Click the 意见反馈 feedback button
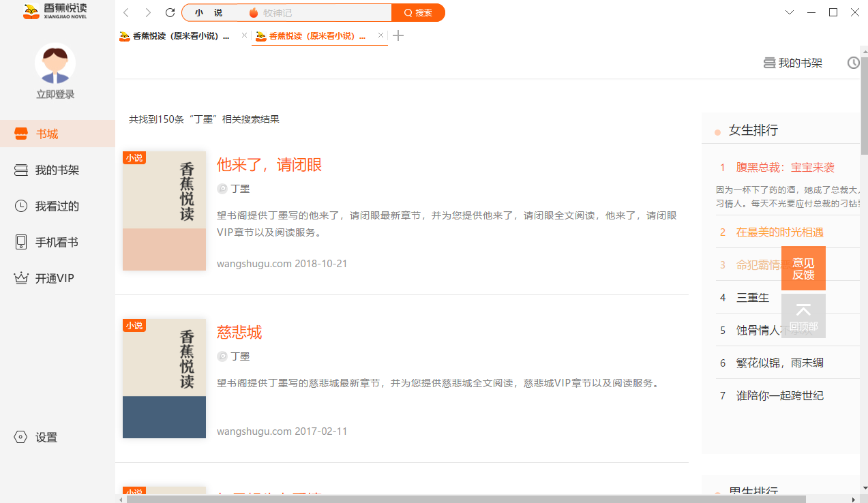 tap(803, 269)
